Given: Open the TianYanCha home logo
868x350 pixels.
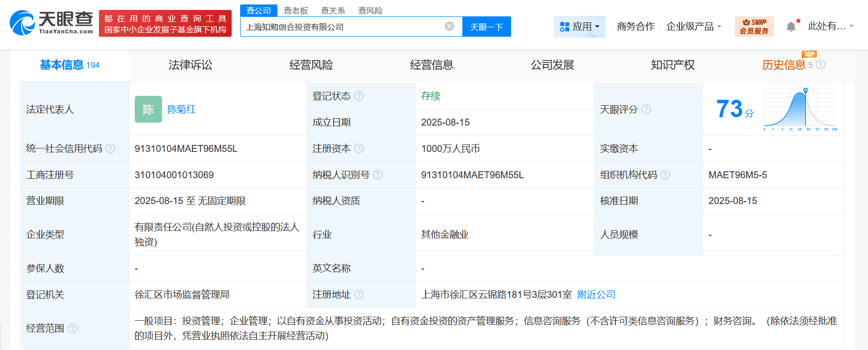Looking at the screenshot, I should click(x=52, y=23).
